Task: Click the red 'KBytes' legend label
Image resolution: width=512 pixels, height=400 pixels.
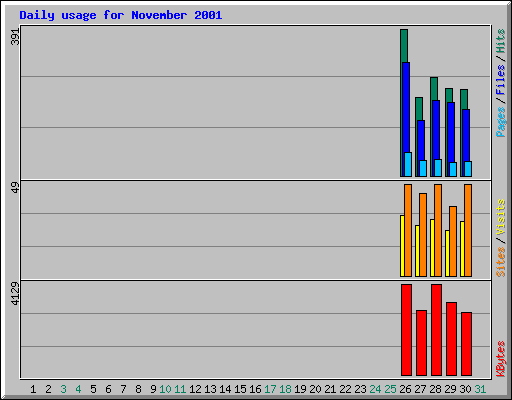Action: (500, 359)
